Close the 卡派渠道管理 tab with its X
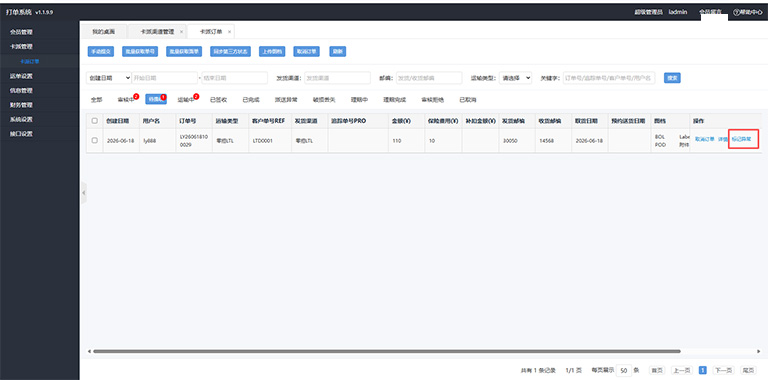The image size is (770, 380). click(181, 31)
